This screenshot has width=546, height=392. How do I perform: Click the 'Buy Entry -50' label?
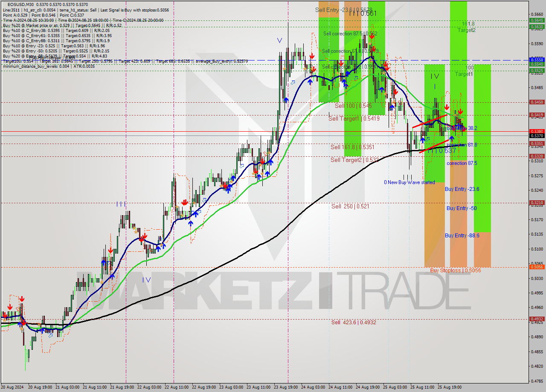(x=462, y=208)
